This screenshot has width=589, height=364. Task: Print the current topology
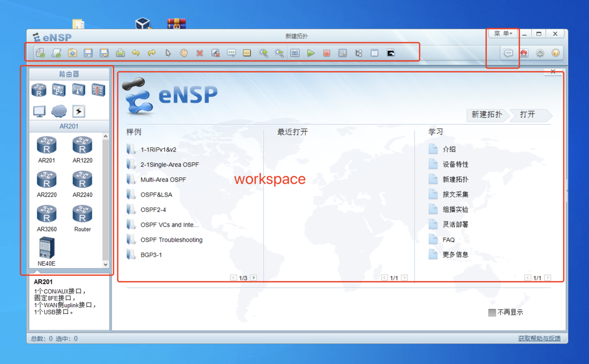pyautogui.click(x=120, y=53)
